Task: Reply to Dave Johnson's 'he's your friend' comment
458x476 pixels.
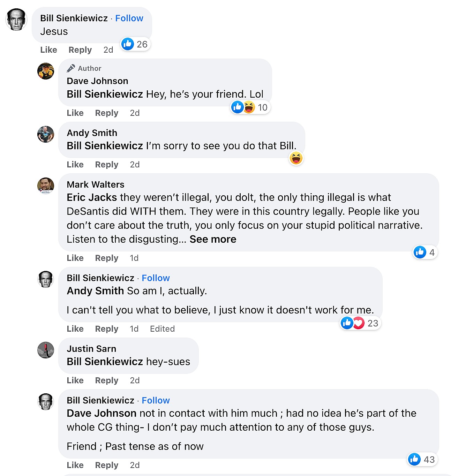Action: click(106, 113)
